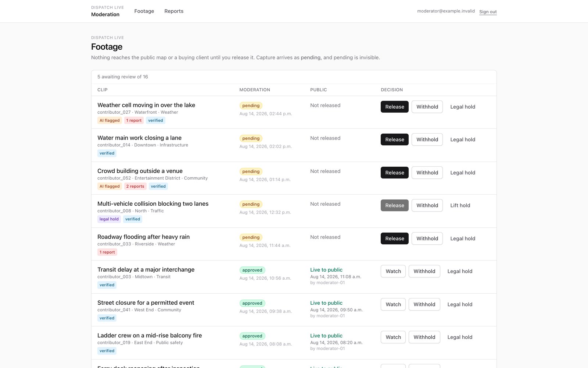The width and height of the screenshot is (588, 368).
Task: Withhold the Weather cell over the lake clip
Action: 427,107
